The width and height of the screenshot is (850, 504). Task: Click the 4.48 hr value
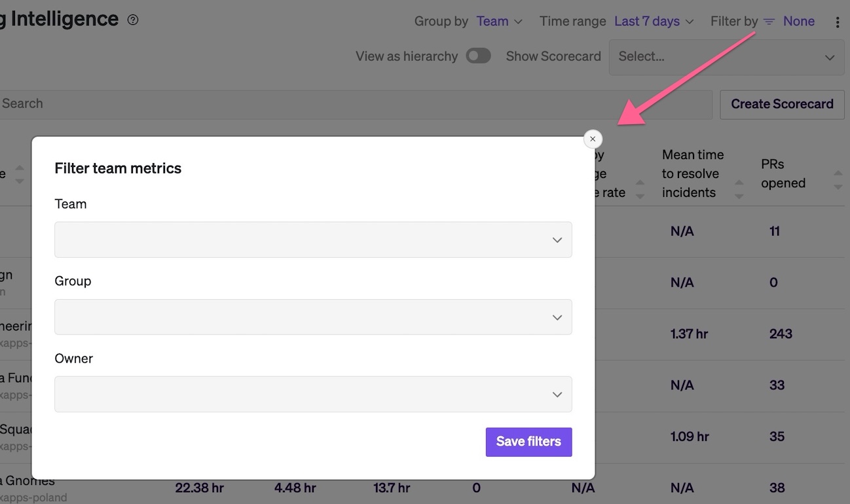tap(295, 488)
